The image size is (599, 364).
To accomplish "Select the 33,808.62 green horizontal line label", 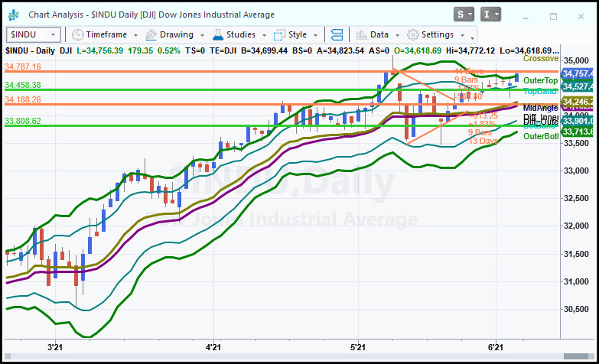I will pyautogui.click(x=23, y=121).
